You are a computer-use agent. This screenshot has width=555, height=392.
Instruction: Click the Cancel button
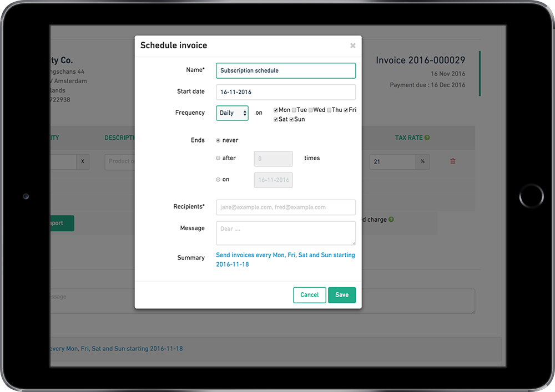(x=309, y=295)
